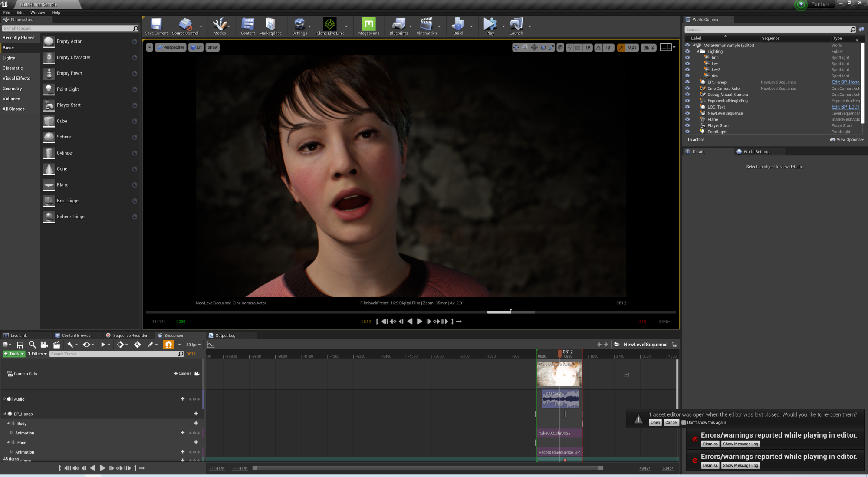Viewport: 868px width, 477px height.
Task: Switch to the Output Log tab
Action: tap(225, 336)
